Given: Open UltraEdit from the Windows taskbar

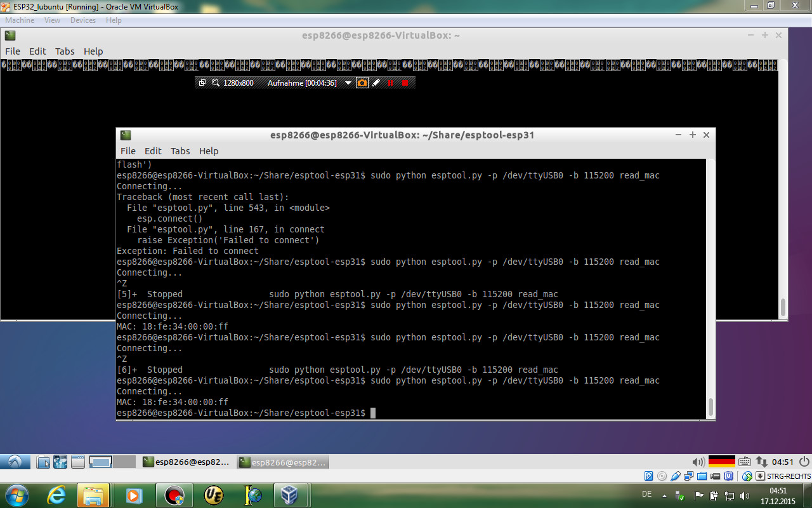Looking at the screenshot, I should [213, 495].
